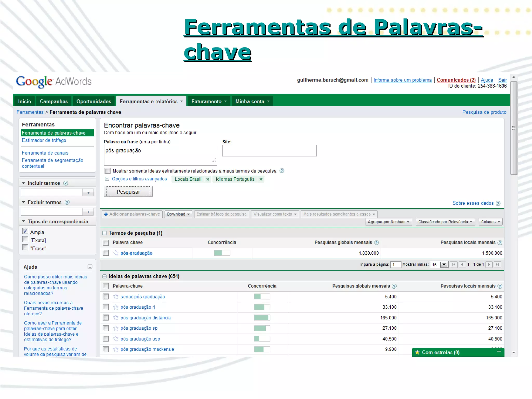Click the Pesquisar button
This screenshot has width=532, height=399.
(128, 192)
